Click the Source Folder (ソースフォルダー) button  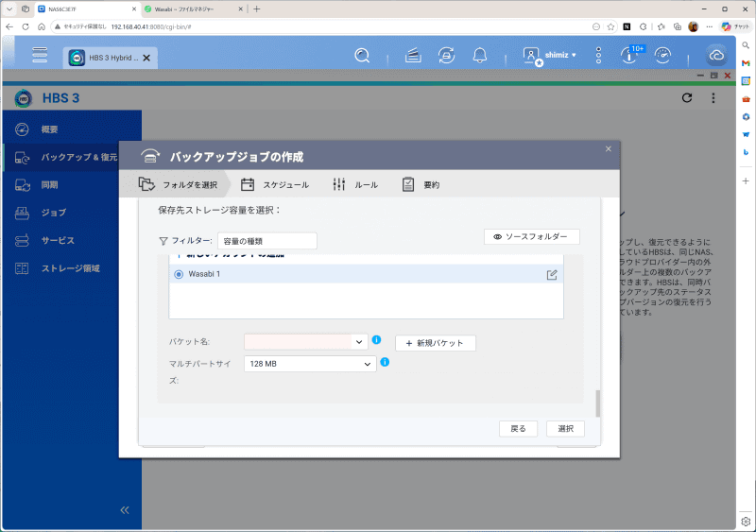point(532,237)
